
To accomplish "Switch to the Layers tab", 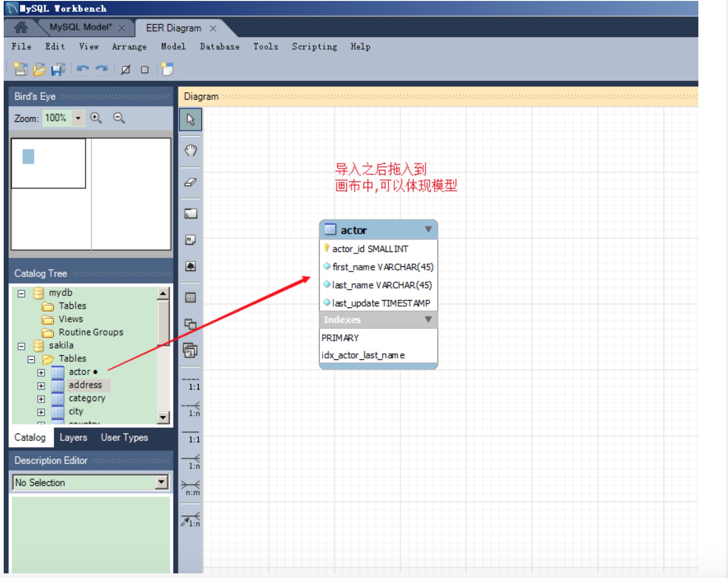I will [73, 438].
